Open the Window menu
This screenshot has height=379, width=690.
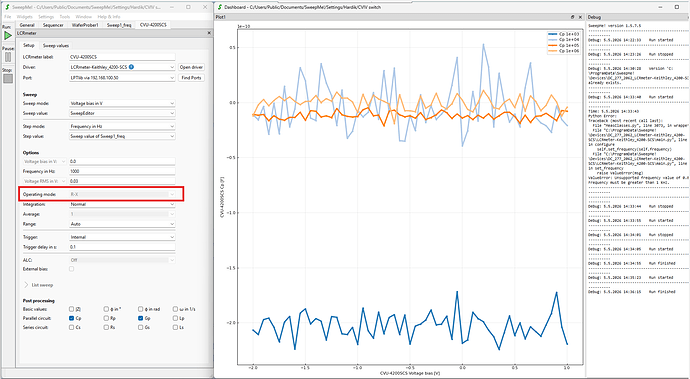tap(84, 17)
